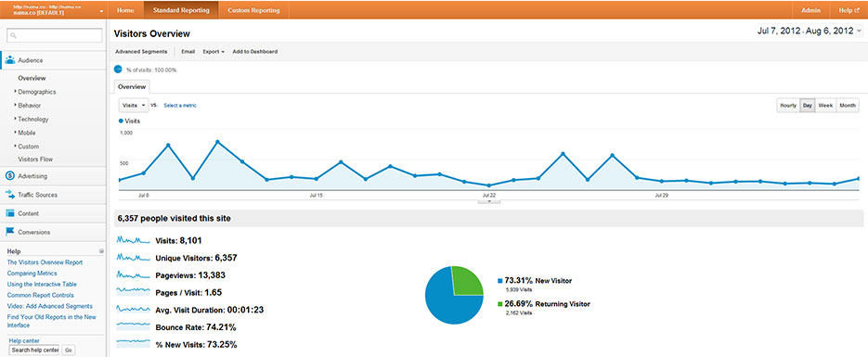Open the Content section icon
868x357 pixels.
coord(10,213)
